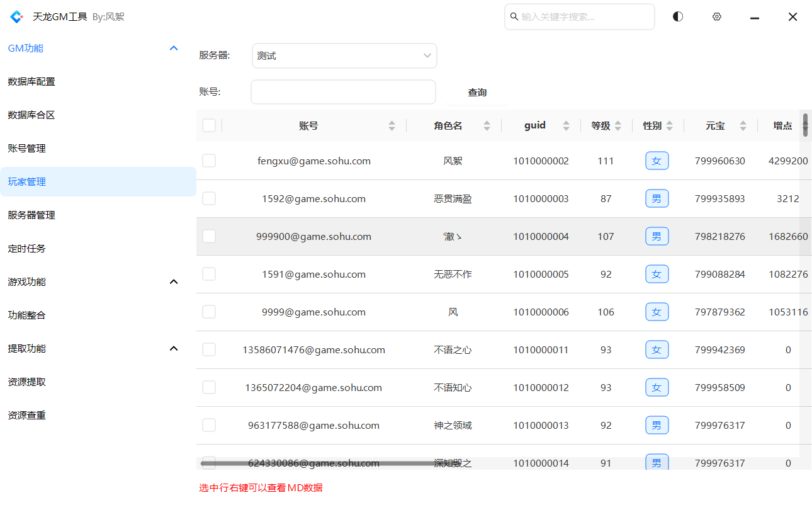Image resolution: width=812 pixels, height=505 pixels.
Task: Sort table by 角色名 column arrows
Action: 487,126
